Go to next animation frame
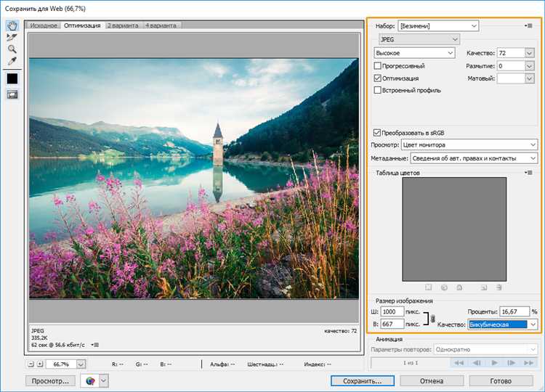This screenshot has height=392, width=545. 511,363
